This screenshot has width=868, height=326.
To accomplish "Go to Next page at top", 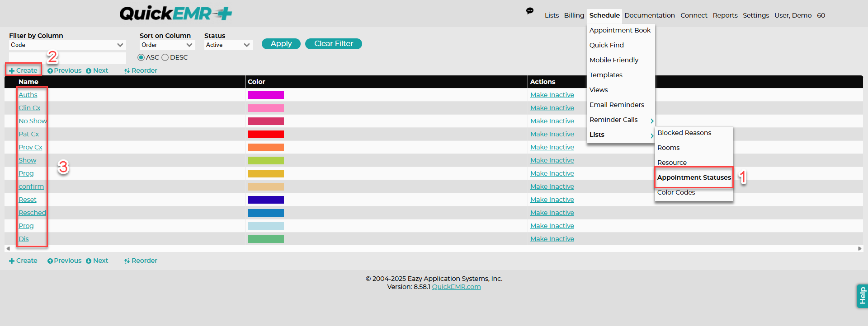I will (x=97, y=70).
